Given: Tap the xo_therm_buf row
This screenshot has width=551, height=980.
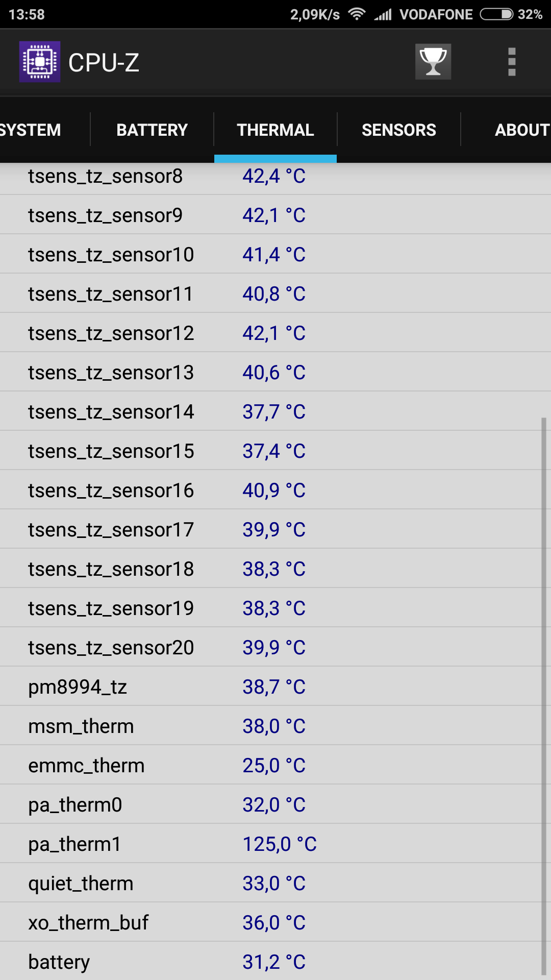Looking at the screenshot, I should pyautogui.click(x=270, y=922).
